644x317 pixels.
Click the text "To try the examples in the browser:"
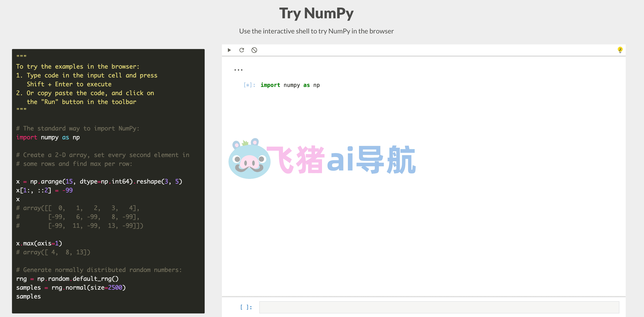tap(78, 67)
